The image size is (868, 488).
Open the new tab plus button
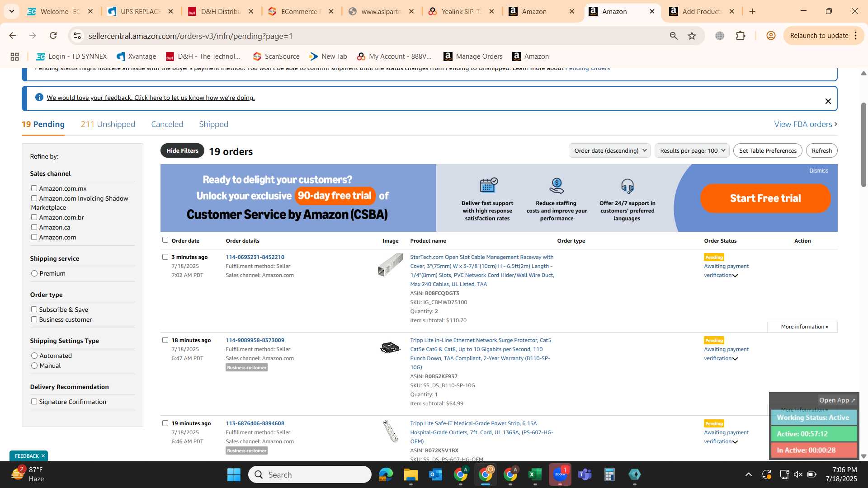(x=752, y=11)
